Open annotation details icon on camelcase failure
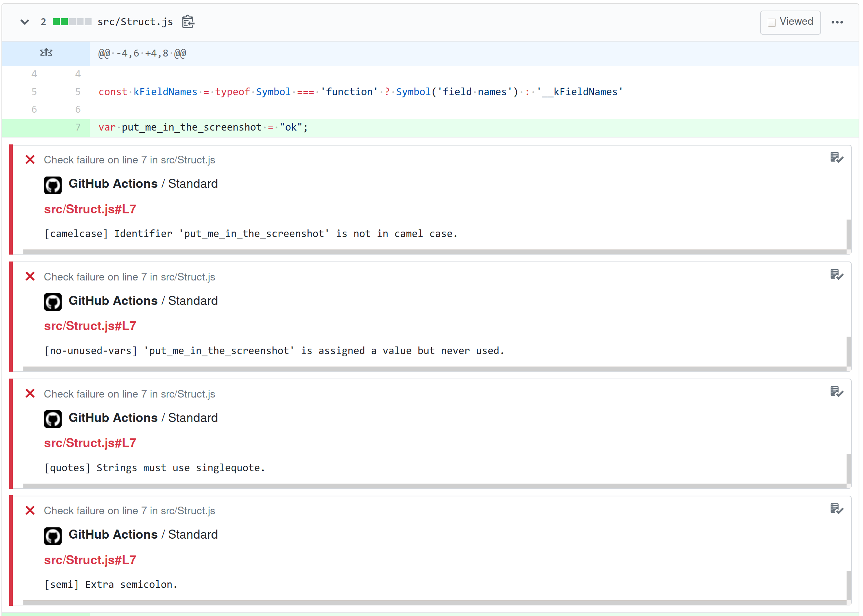This screenshot has height=616, width=863. click(836, 158)
